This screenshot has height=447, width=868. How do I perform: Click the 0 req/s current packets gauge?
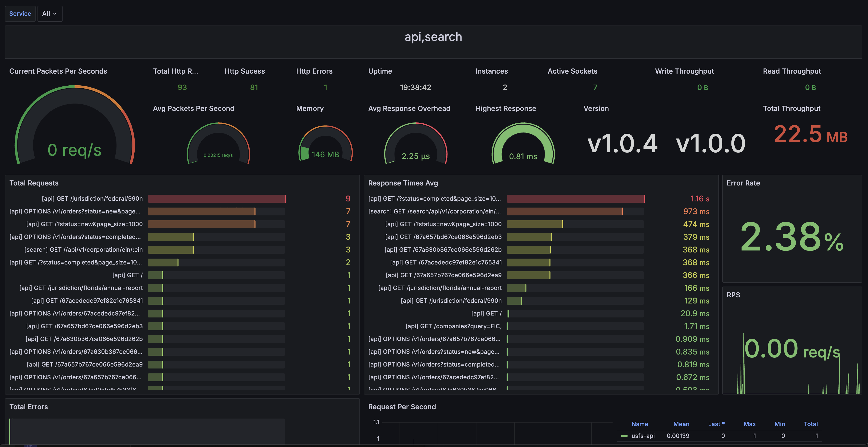75,125
